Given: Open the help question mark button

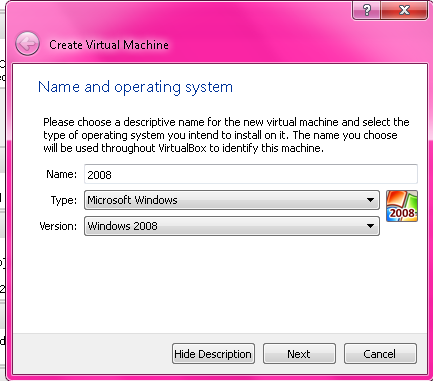Looking at the screenshot, I should [x=366, y=10].
